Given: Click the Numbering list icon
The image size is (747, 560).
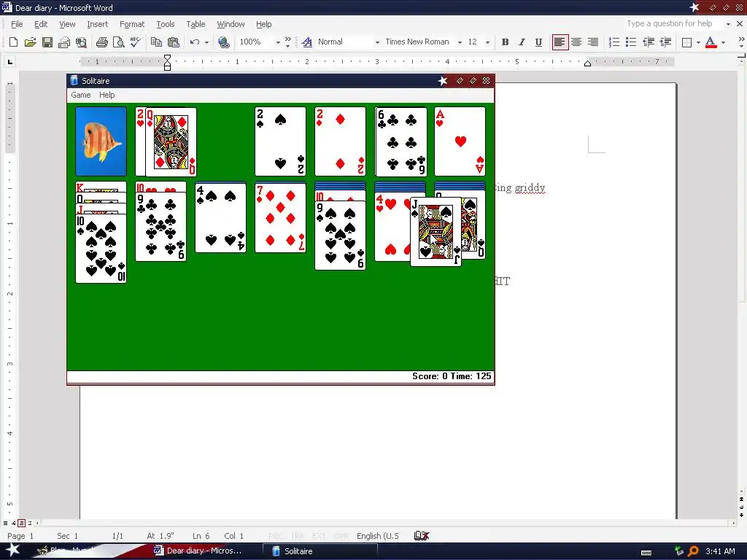Looking at the screenshot, I should [x=614, y=42].
